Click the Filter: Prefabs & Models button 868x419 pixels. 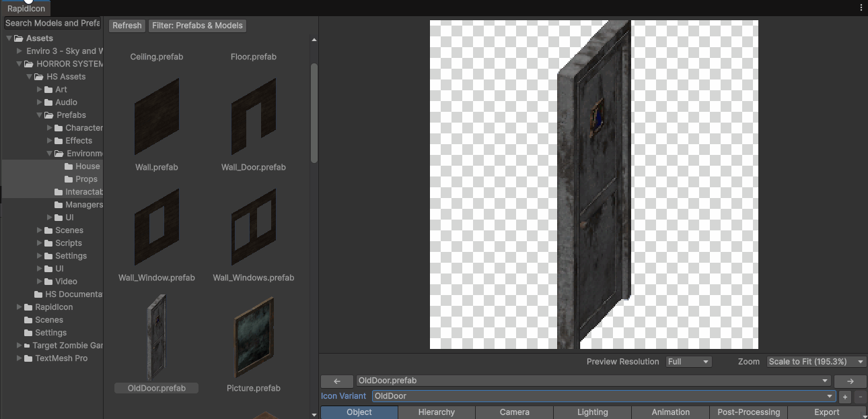point(197,26)
